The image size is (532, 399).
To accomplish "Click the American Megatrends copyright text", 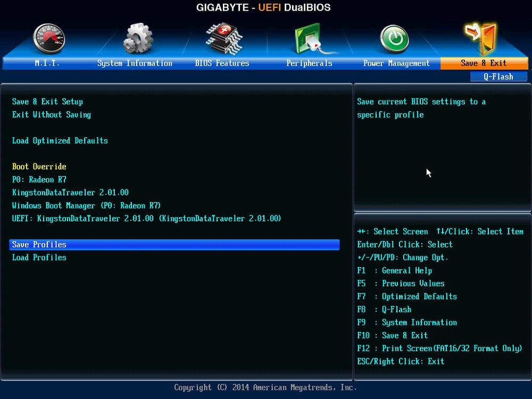I will click(265, 387).
